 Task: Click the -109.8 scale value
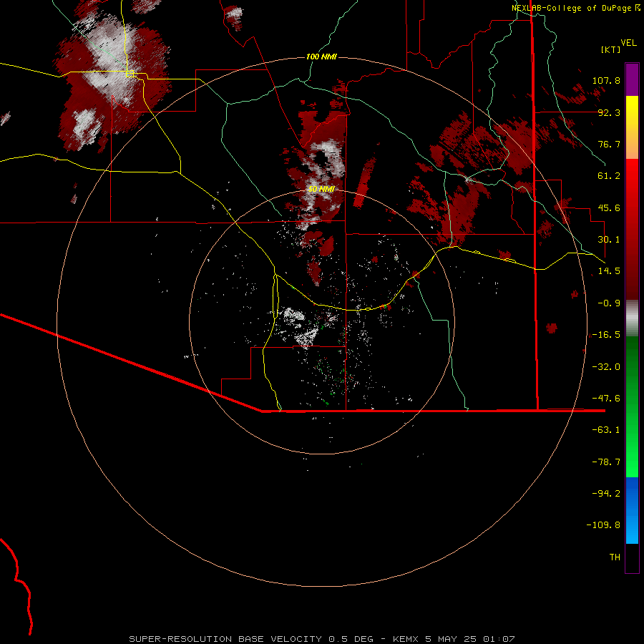(x=603, y=525)
